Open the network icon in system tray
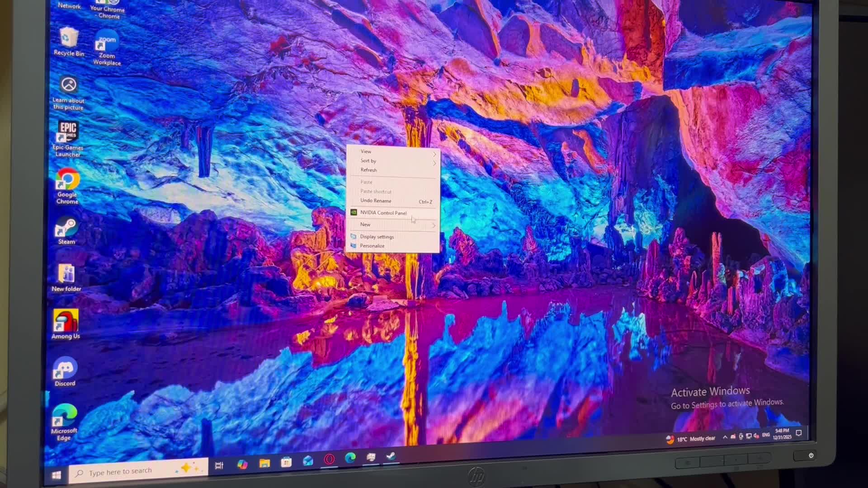 point(749,436)
